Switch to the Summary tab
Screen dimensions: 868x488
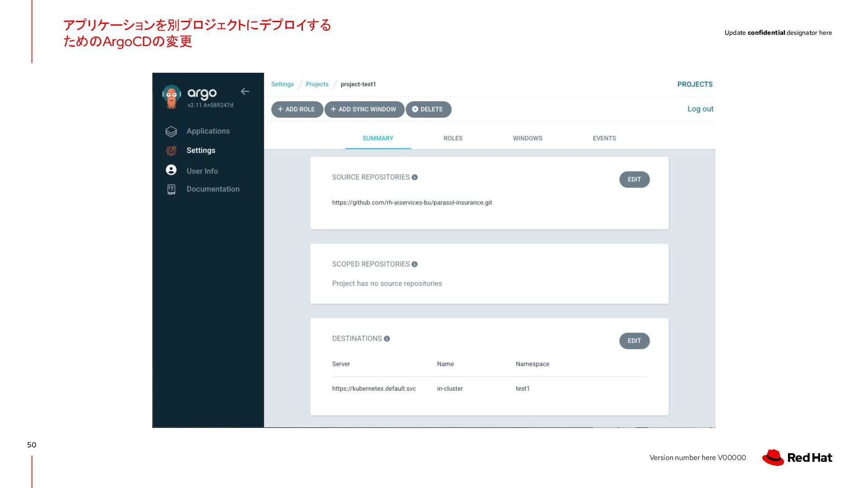coord(378,138)
